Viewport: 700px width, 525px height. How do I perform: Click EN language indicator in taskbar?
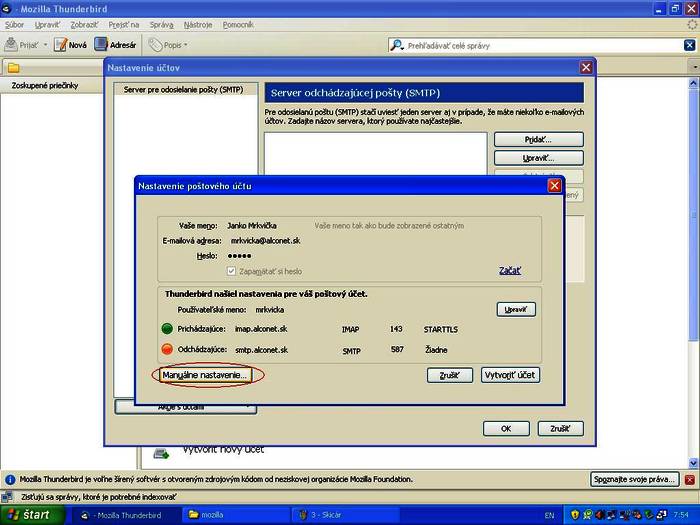[549, 515]
